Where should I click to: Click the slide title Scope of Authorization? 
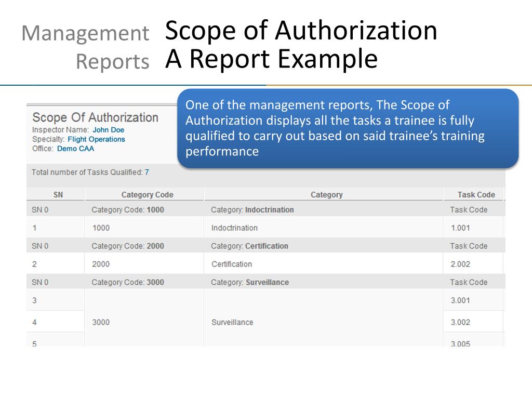pos(301,31)
